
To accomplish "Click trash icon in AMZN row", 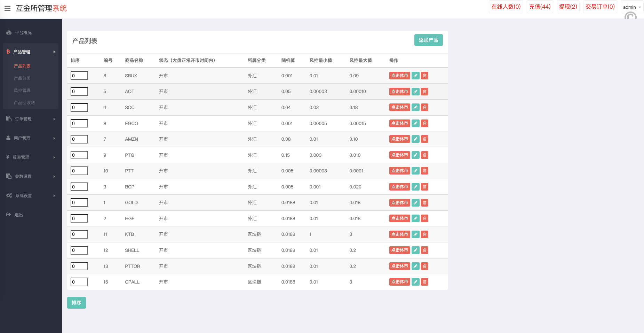I will tap(424, 139).
